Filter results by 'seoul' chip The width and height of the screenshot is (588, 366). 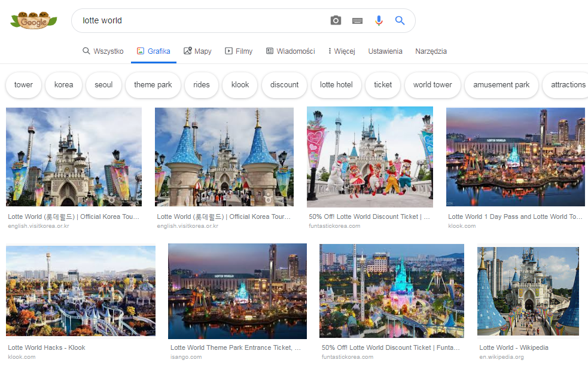pos(103,85)
